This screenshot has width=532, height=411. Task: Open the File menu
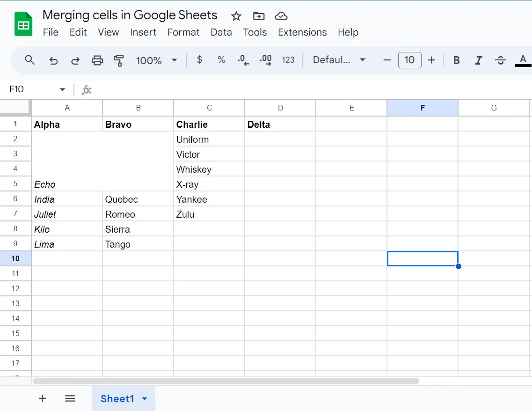(51, 32)
